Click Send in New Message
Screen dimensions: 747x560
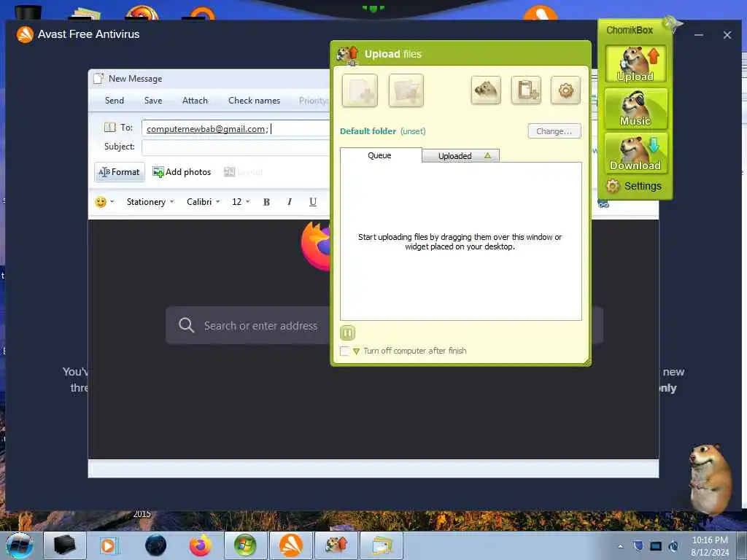pyautogui.click(x=115, y=101)
